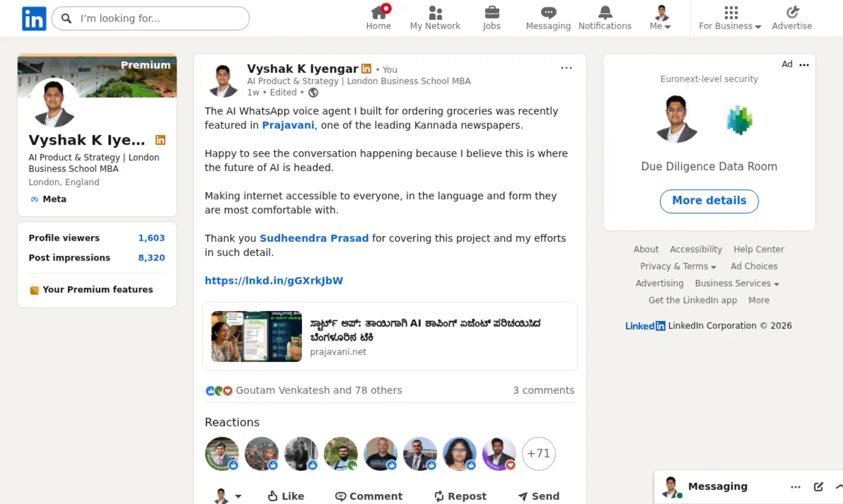Open the ad's three-dot options menu
Viewport: 843px width, 504px height.
(805, 65)
